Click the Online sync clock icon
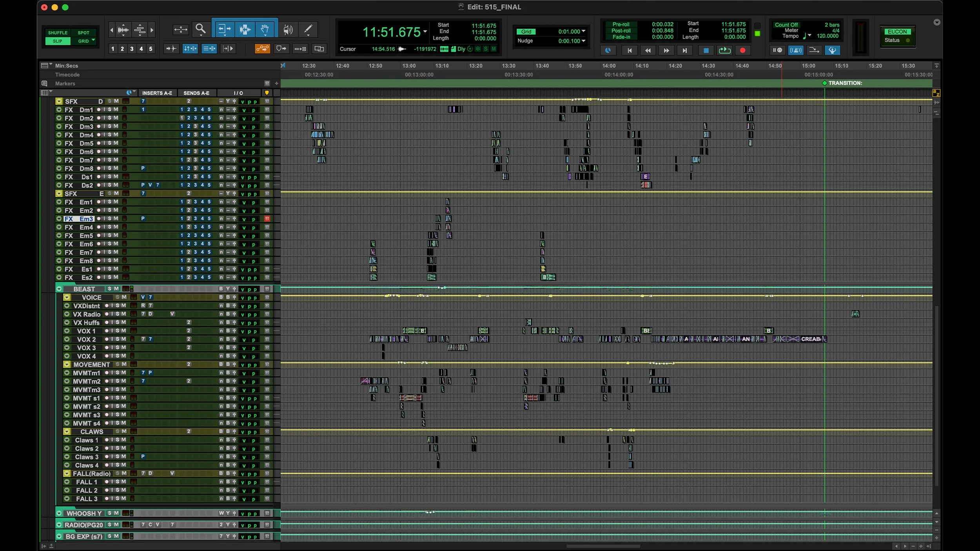The height and width of the screenshot is (551, 980). (x=608, y=50)
